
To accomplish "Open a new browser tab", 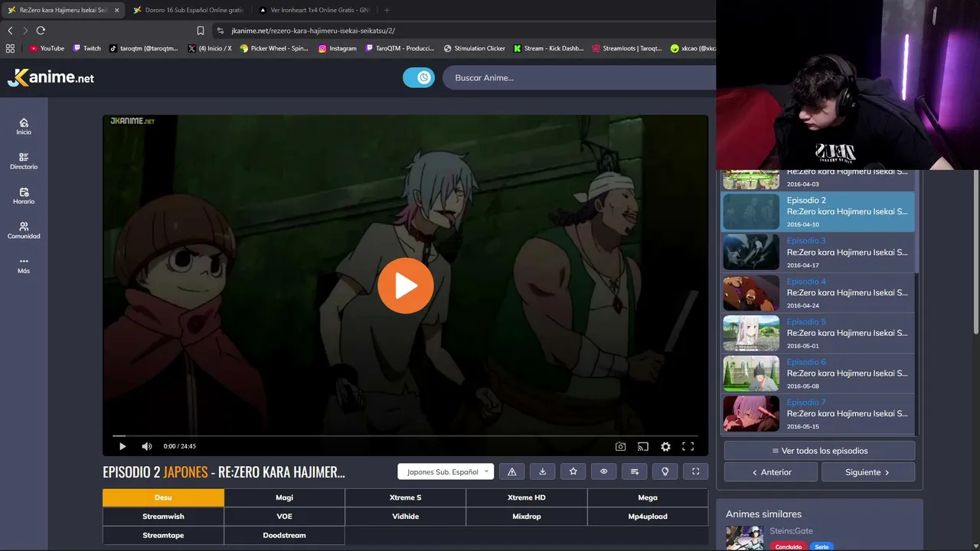I will pyautogui.click(x=387, y=10).
